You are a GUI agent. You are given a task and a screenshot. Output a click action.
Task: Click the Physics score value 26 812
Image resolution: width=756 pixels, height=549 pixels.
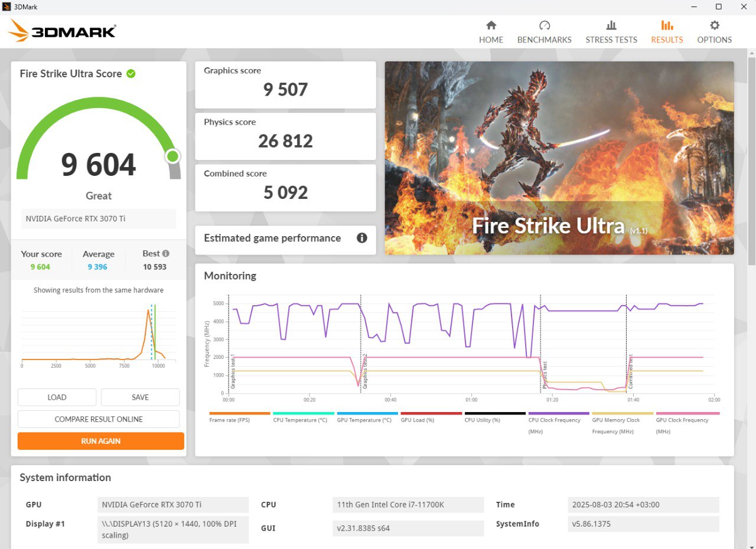(x=286, y=141)
